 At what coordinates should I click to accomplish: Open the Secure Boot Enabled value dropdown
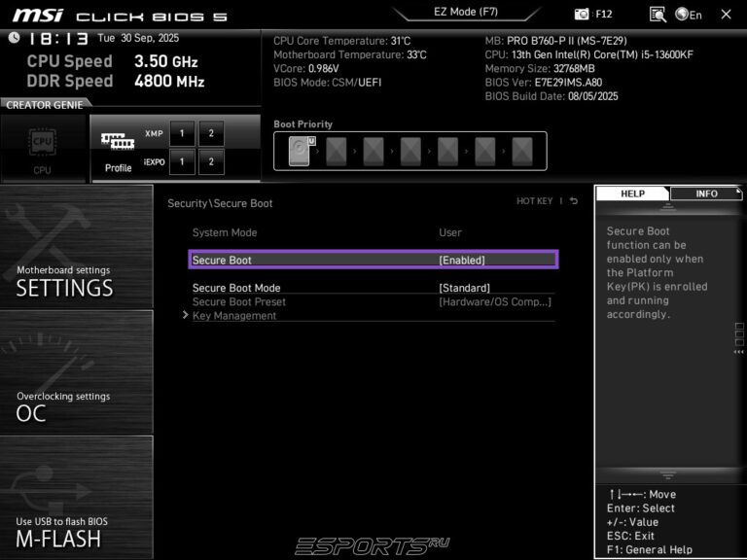click(x=462, y=260)
